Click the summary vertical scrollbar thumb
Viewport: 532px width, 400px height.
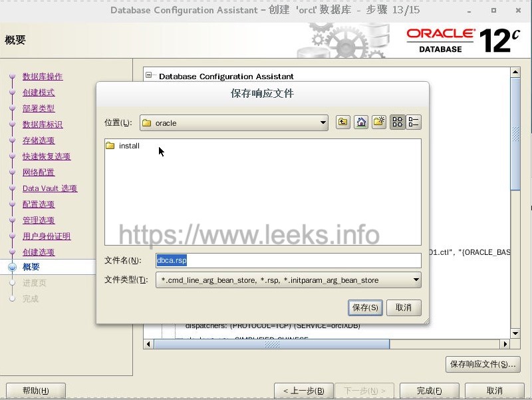pos(515,134)
